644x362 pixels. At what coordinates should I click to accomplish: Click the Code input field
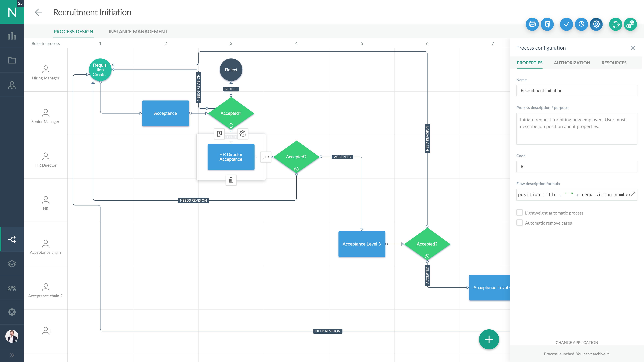tap(577, 167)
